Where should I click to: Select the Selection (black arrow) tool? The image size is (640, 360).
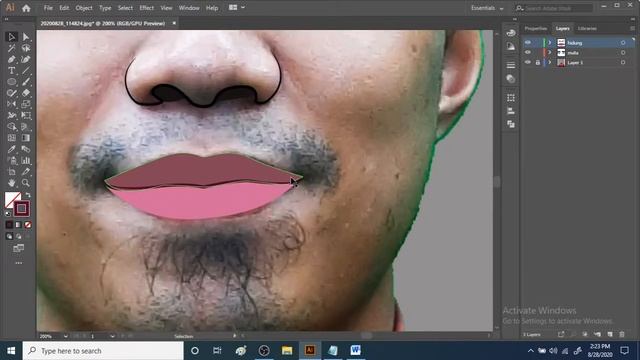coord(11,37)
